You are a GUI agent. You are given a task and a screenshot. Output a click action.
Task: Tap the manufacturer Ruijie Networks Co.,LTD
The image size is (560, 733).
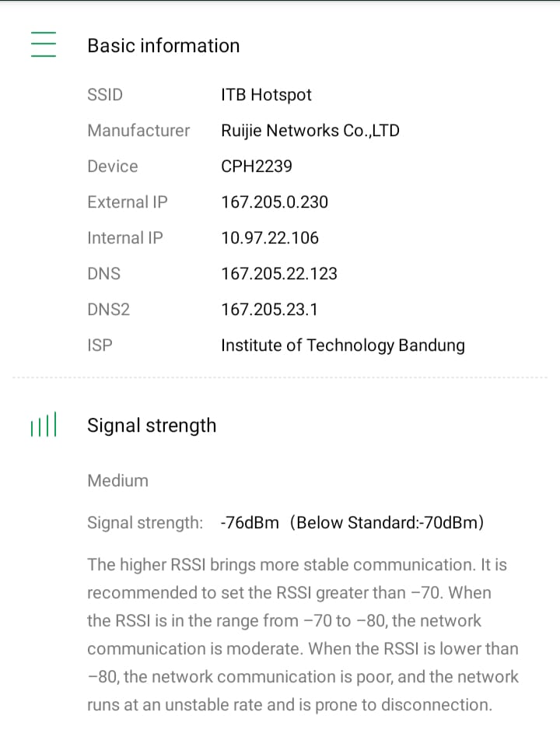click(x=310, y=131)
